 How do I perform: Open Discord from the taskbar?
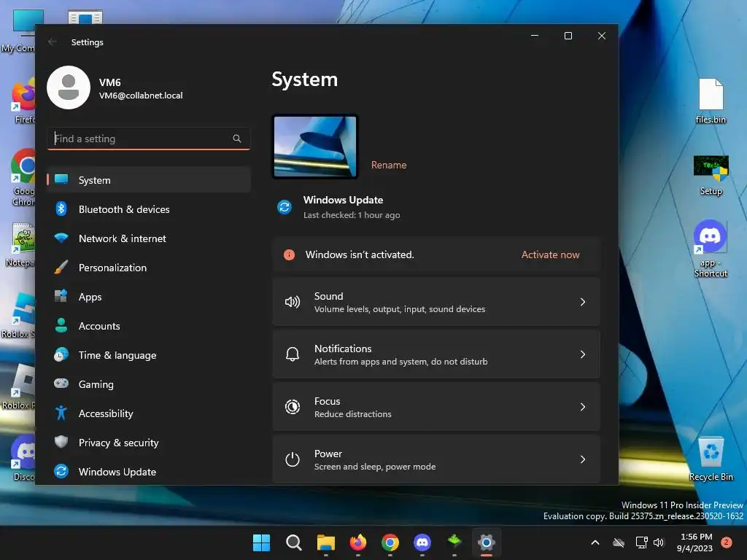coord(422,542)
